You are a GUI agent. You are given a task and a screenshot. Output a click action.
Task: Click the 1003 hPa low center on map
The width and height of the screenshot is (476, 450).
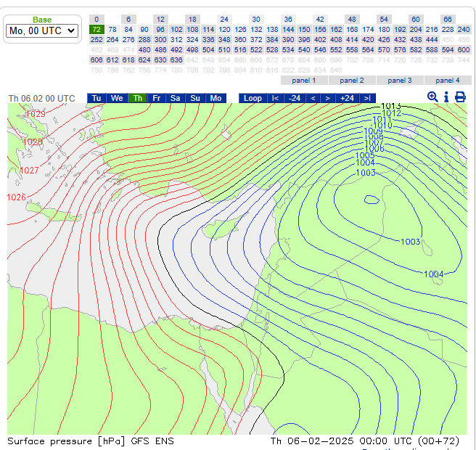(372, 199)
